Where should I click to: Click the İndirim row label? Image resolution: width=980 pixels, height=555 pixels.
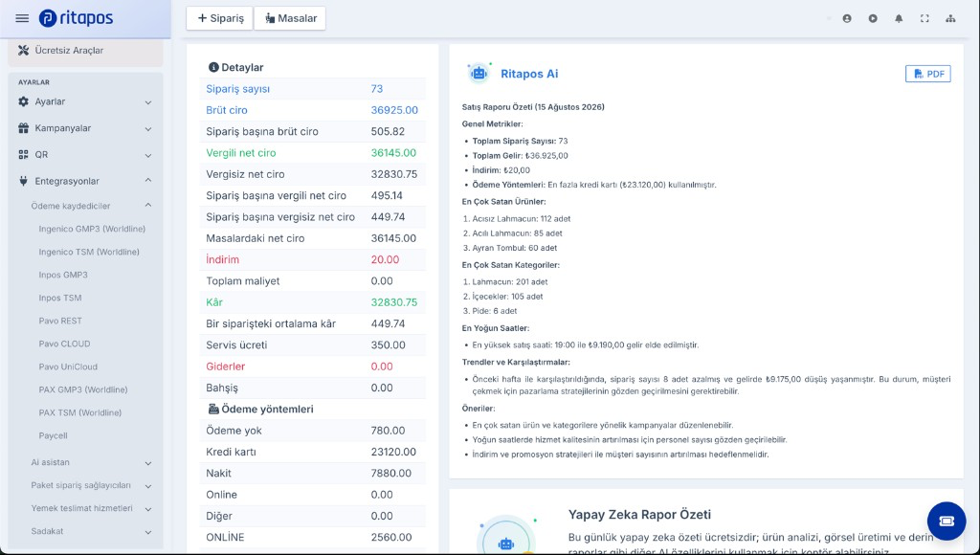coord(222,259)
